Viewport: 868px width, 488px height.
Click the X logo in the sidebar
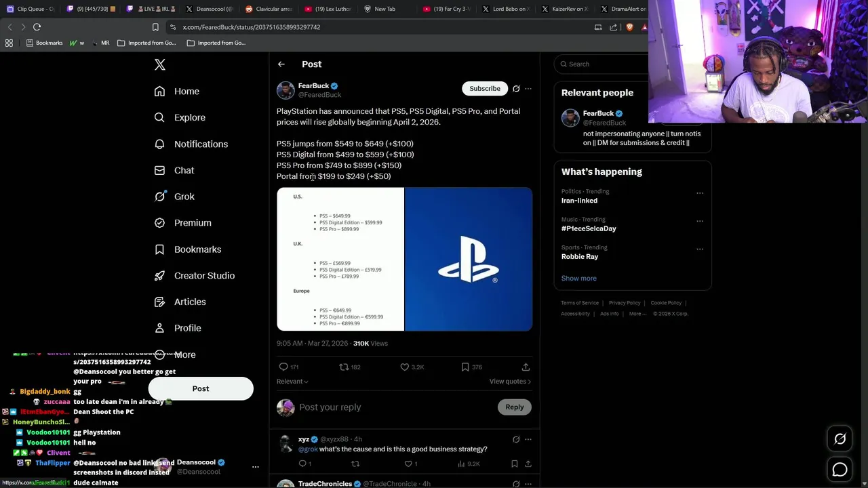point(160,64)
